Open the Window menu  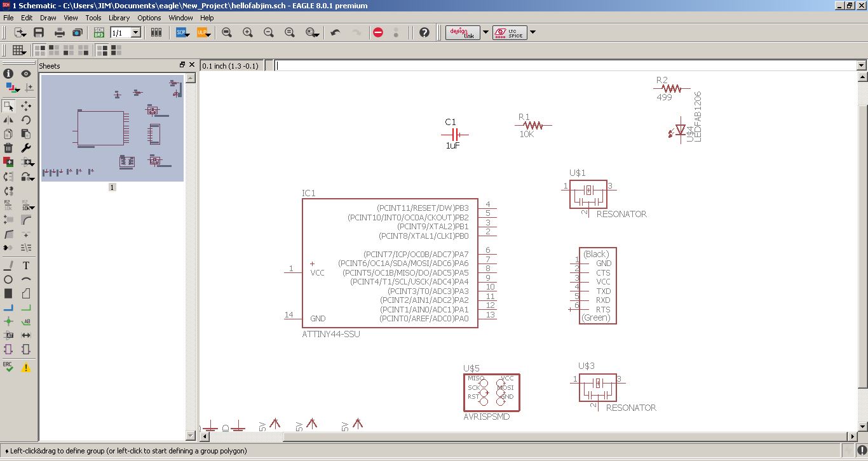coord(181,18)
